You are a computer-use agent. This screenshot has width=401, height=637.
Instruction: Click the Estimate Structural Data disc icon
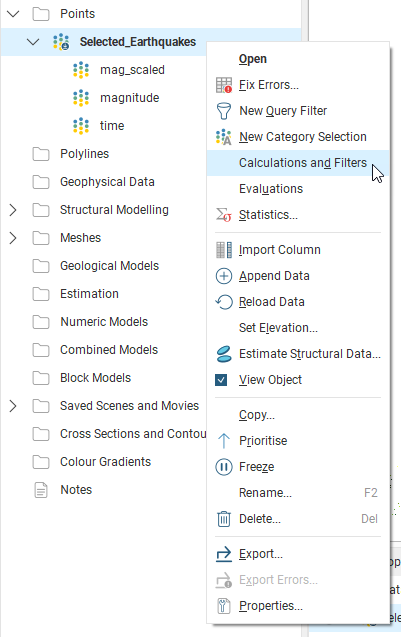point(224,354)
